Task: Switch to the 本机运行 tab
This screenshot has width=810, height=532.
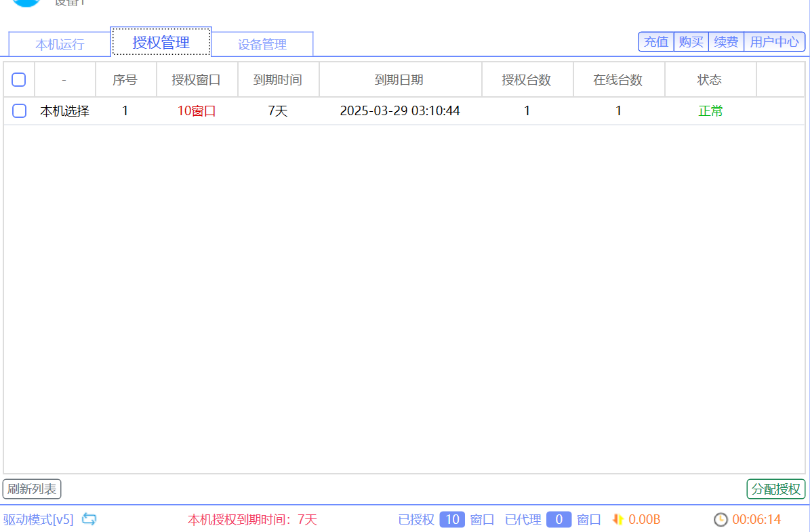Action: [x=60, y=45]
